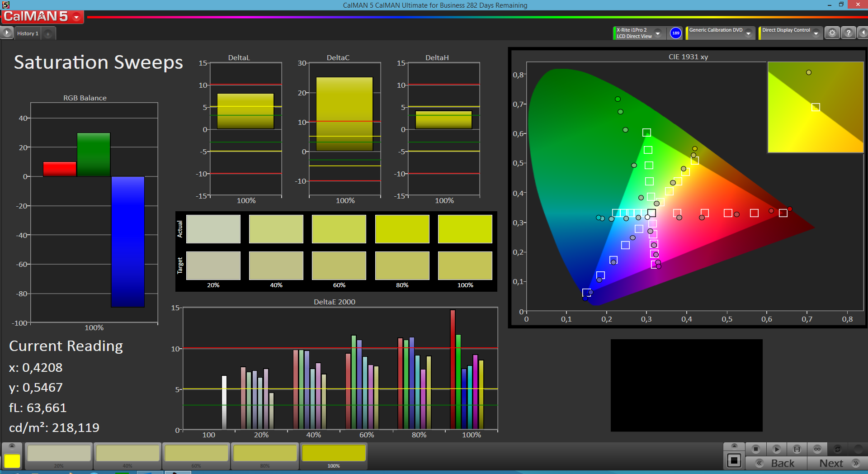The image size is (868, 474).
Task: Click the zoomed yellow CIE inset thumbnail
Action: click(x=816, y=107)
